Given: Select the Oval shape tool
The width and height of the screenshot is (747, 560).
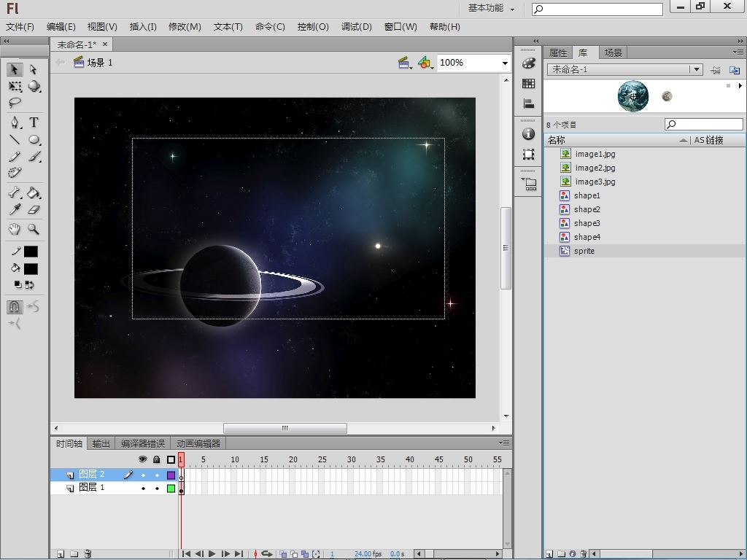Looking at the screenshot, I should click(x=34, y=139).
